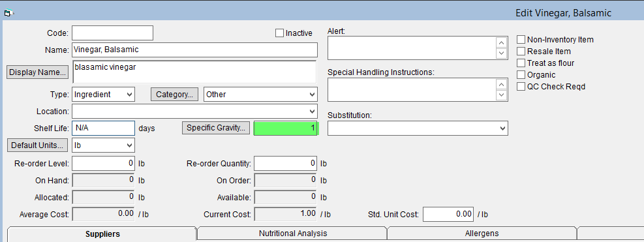The width and height of the screenshot is (644, 242).
Task: Switch to the Nutritional Analysis tab
Action: 293,234
